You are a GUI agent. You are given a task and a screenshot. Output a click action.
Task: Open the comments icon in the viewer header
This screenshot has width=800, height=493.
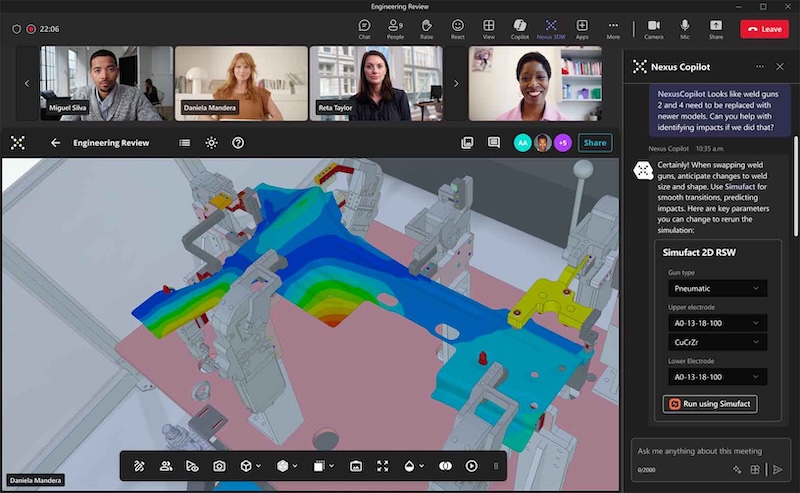pyautogui.click(x=493, y=143)
